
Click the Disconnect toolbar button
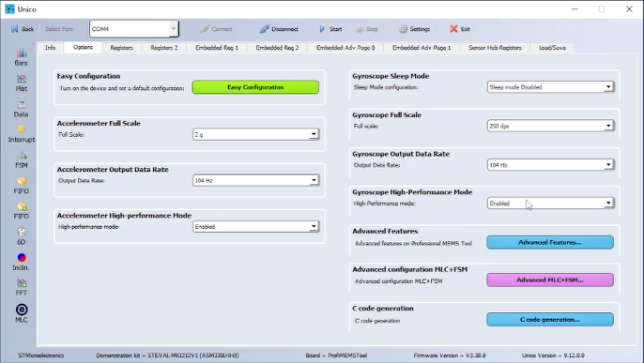pyautogui.click(x=279, y=29)
